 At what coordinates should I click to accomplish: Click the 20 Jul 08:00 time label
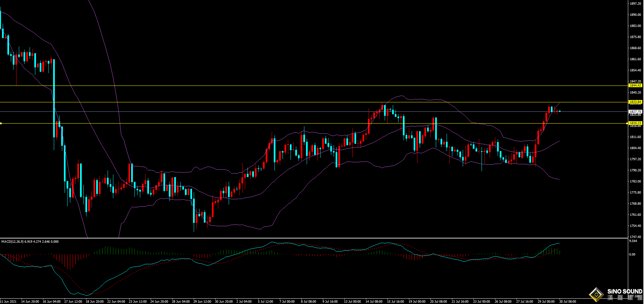pos(438,302)
